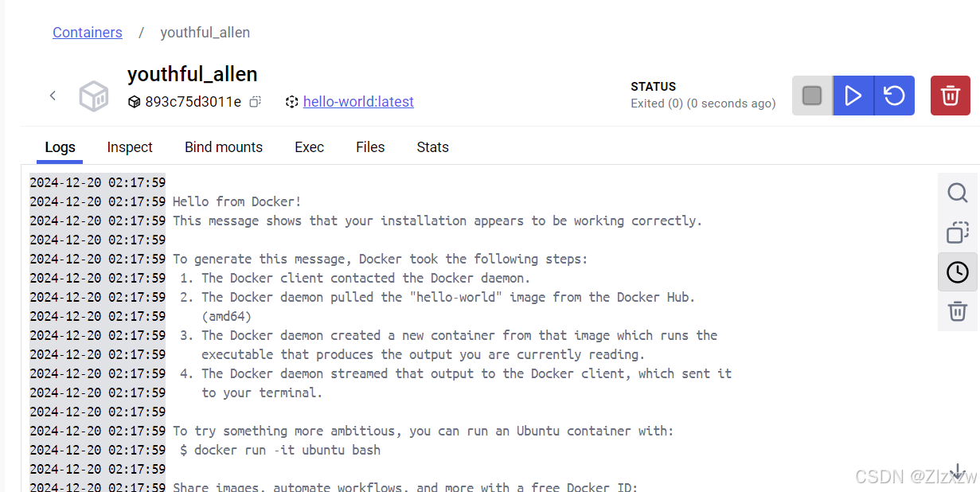
Task: Click the container cube thumbnail icon
Action: coord(93,96)
